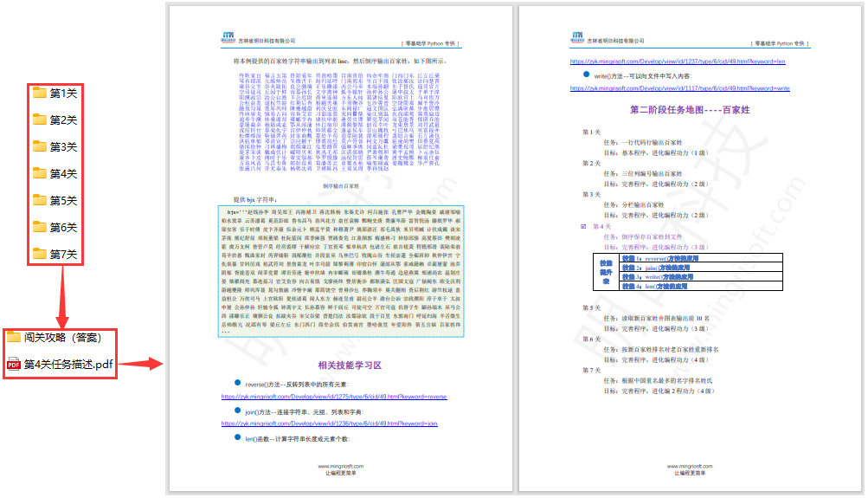Open the 第5关 folder
This screenshot has height=498, width=868.
55,201
